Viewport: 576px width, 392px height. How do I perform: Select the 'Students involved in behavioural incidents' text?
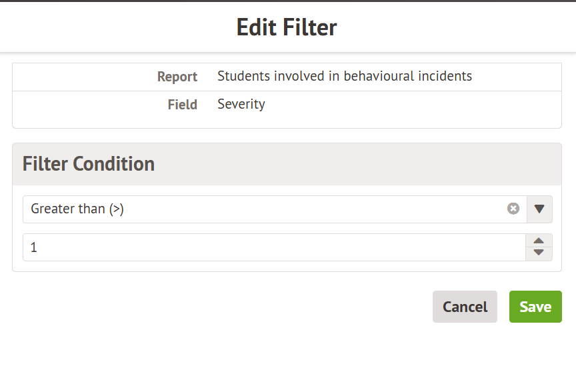coord(345,76)
